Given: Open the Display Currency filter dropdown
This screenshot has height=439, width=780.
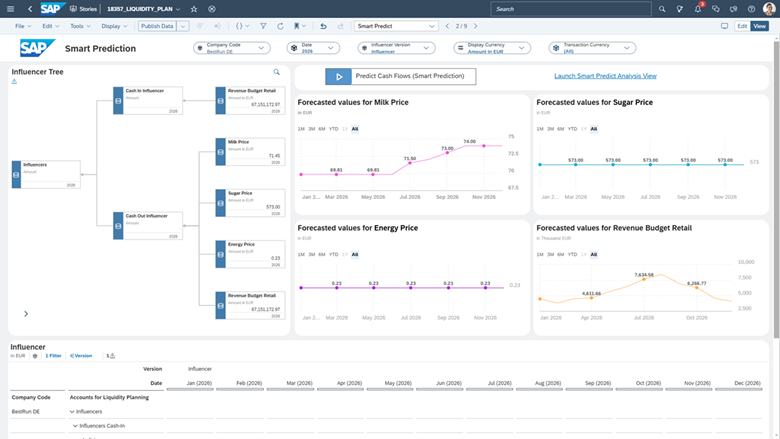Looking at the screenshot, I should tap(492, 48).
